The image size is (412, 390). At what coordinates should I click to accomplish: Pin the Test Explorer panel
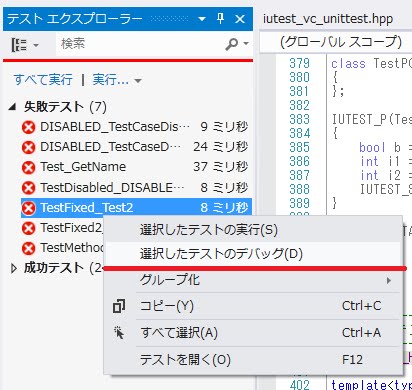(220, 19)
